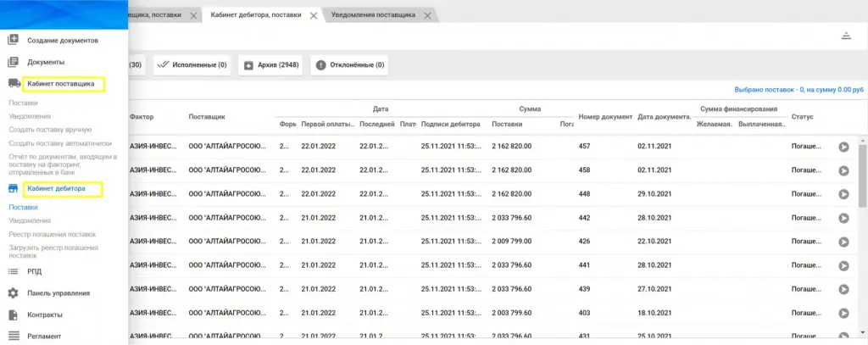868x345 pixels.
Task: Click the play icon on document 457 row
Action: [x=843, y=147]
